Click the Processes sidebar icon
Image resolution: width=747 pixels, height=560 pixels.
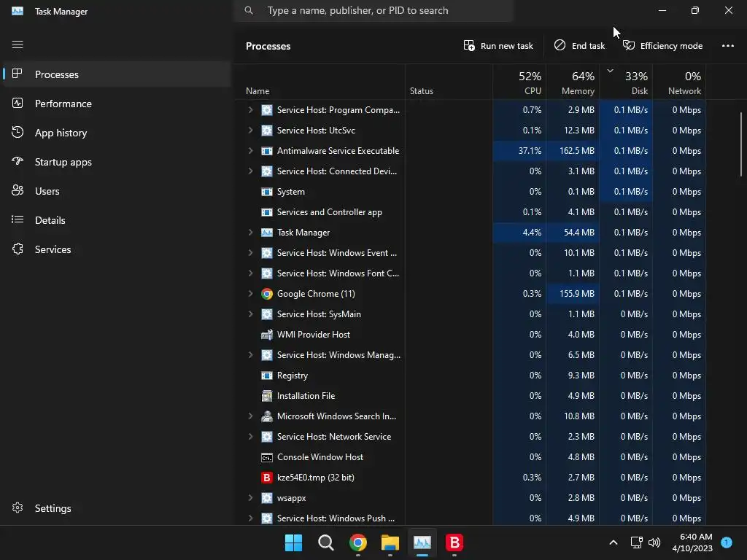pos(18,74)
